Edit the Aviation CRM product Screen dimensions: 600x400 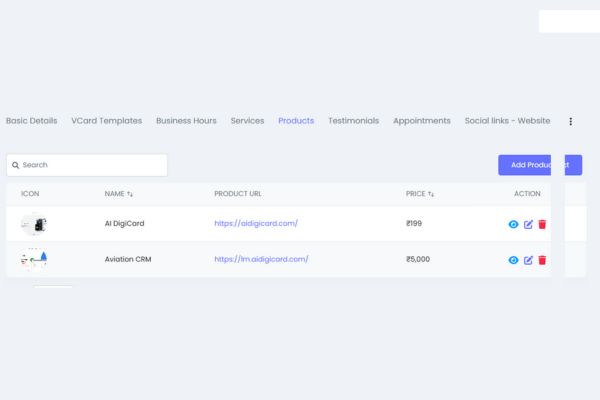(528, 260)
